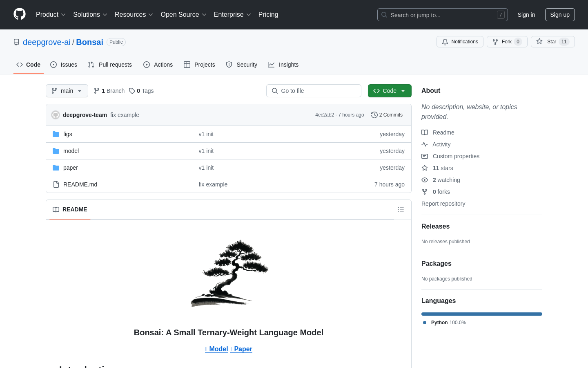The width and height of the screenshot is (588, 368).
Task: View the 0 Tags list
Action: tap(141, 91)
